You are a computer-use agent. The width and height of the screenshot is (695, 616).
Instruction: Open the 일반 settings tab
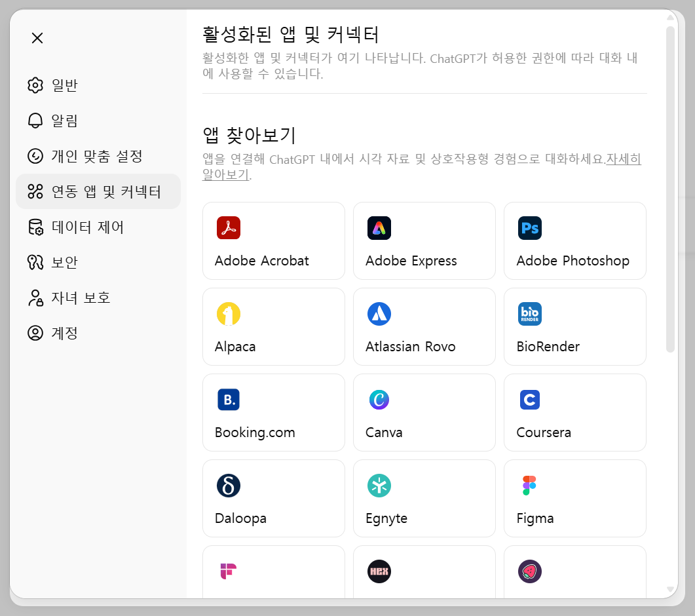[x=98, y=85]
